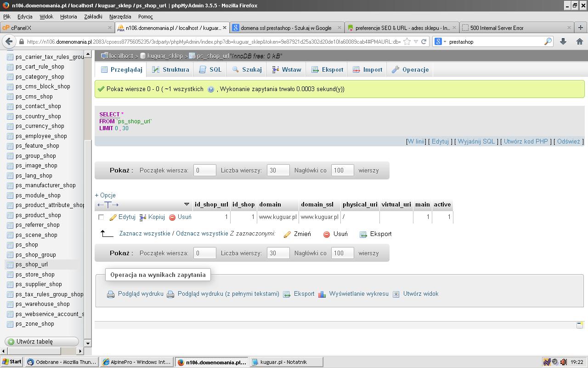Click the Utwórz kod PHP link
The height and width of the screenshot is (368, 588).
pos(526,141)
